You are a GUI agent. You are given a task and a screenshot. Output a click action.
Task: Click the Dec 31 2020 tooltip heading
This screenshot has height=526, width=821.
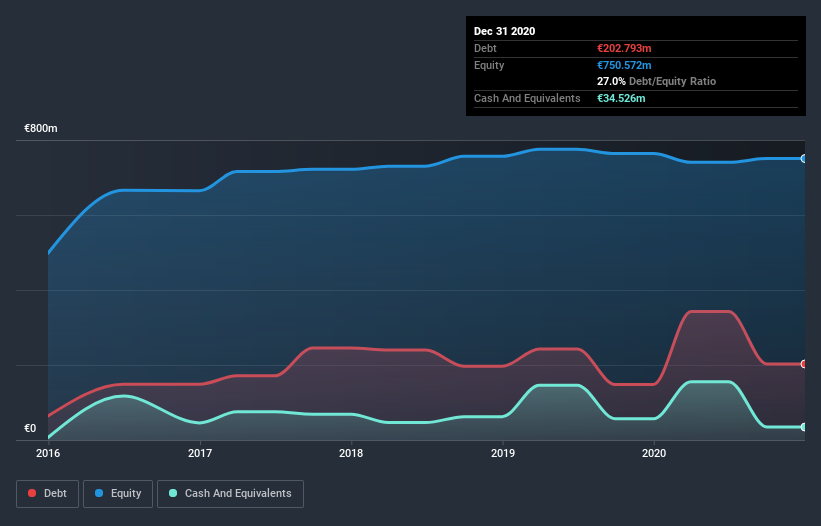point(504,31)
